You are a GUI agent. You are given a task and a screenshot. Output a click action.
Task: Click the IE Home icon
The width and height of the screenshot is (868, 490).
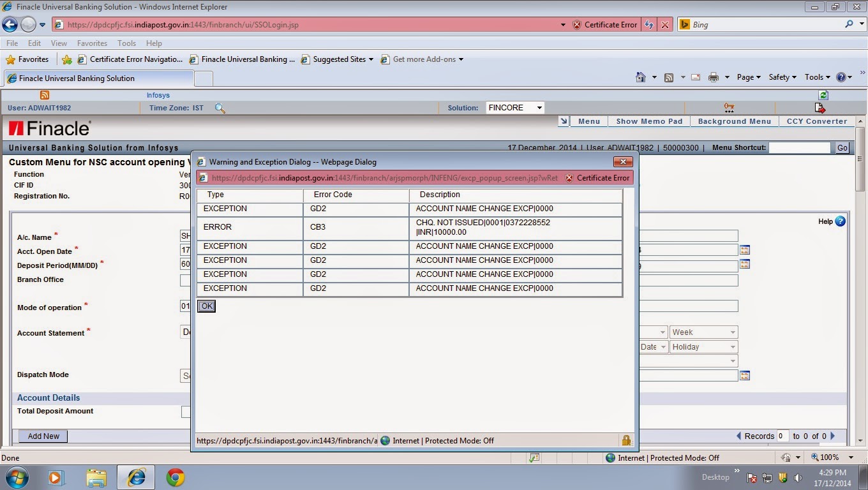pos(641,77)
